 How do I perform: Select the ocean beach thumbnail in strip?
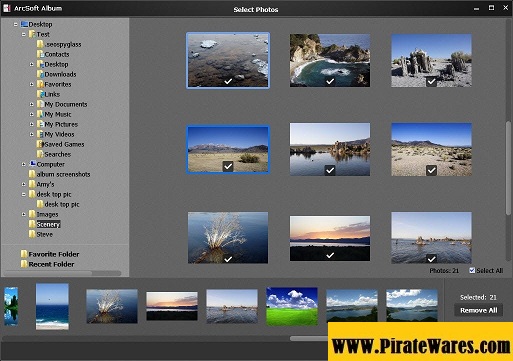click(x=52, y=306)
